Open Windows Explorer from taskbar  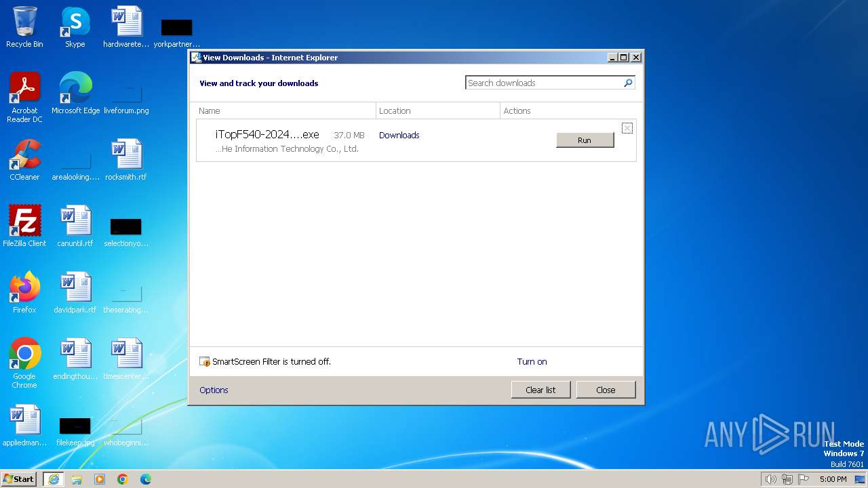point(77,479)
